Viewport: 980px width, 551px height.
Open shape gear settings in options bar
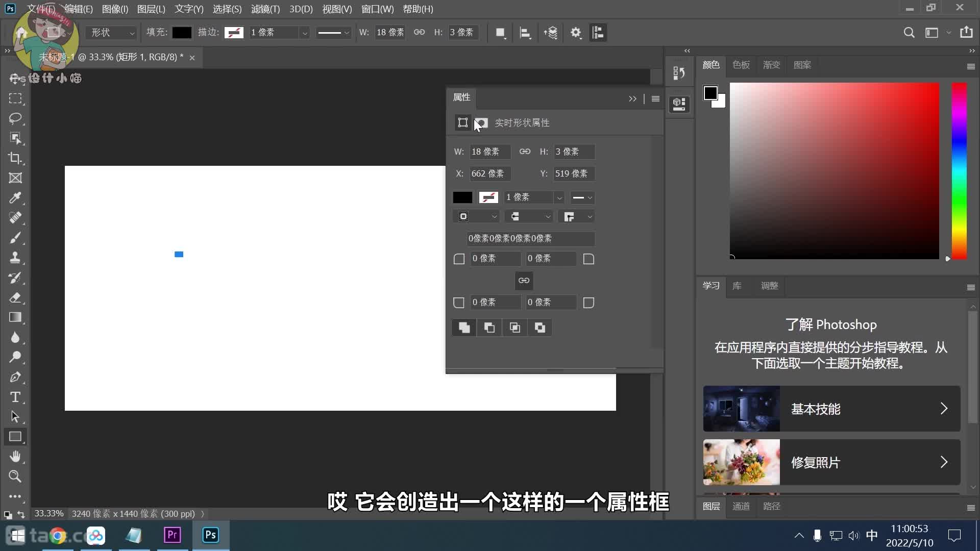(576, 33)
